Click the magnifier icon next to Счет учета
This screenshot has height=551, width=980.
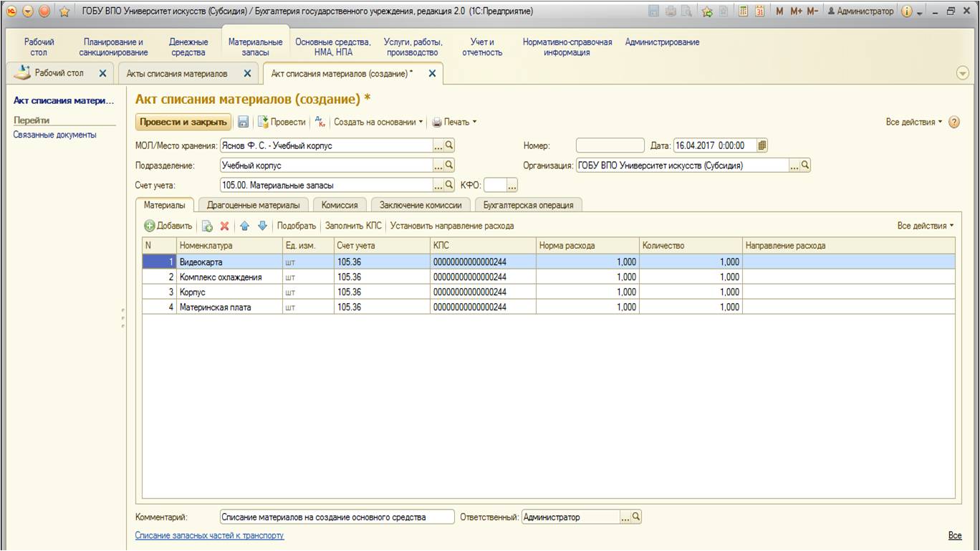click(450, 185)
